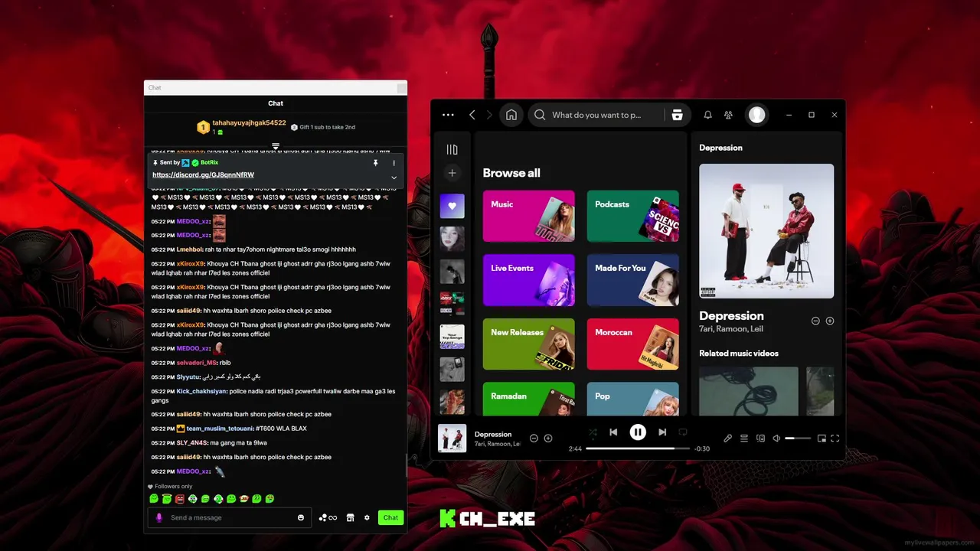
Task: Send the red angry quick emote
Action: tap(180, 499)
